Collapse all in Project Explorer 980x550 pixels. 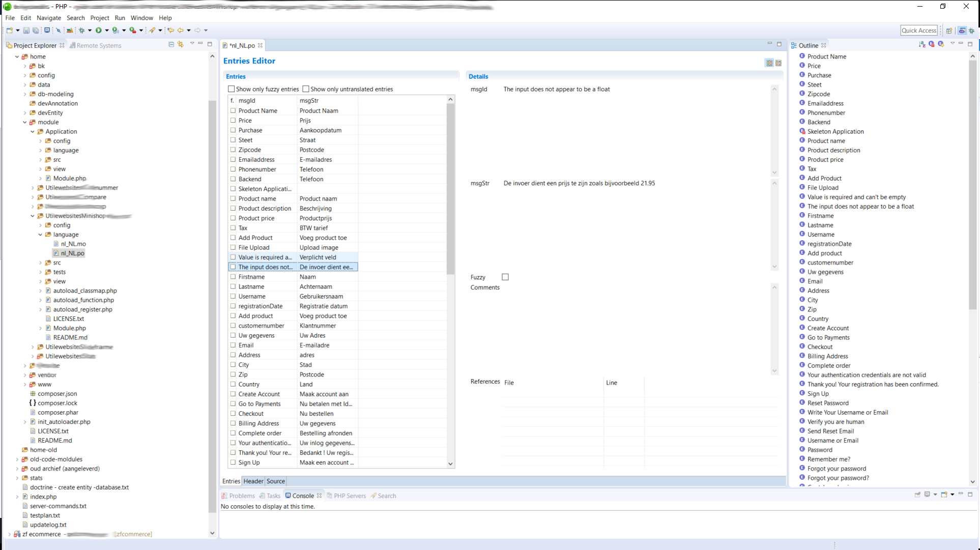171,45
